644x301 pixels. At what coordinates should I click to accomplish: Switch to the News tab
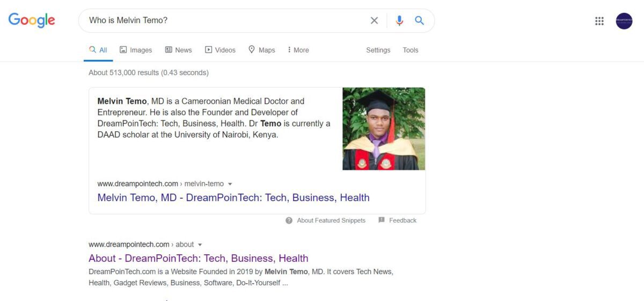pyautogui.click(x=178, y=50)
